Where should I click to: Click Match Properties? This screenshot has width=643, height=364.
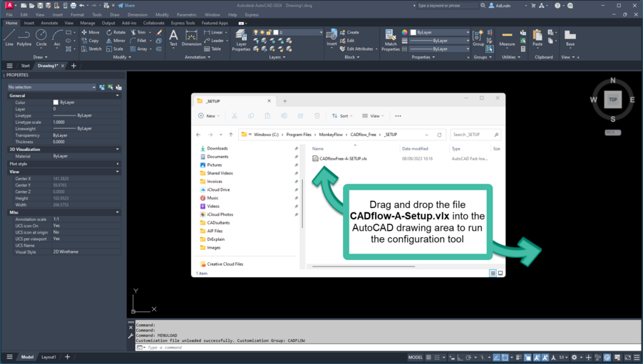click(x=391, y=40)
